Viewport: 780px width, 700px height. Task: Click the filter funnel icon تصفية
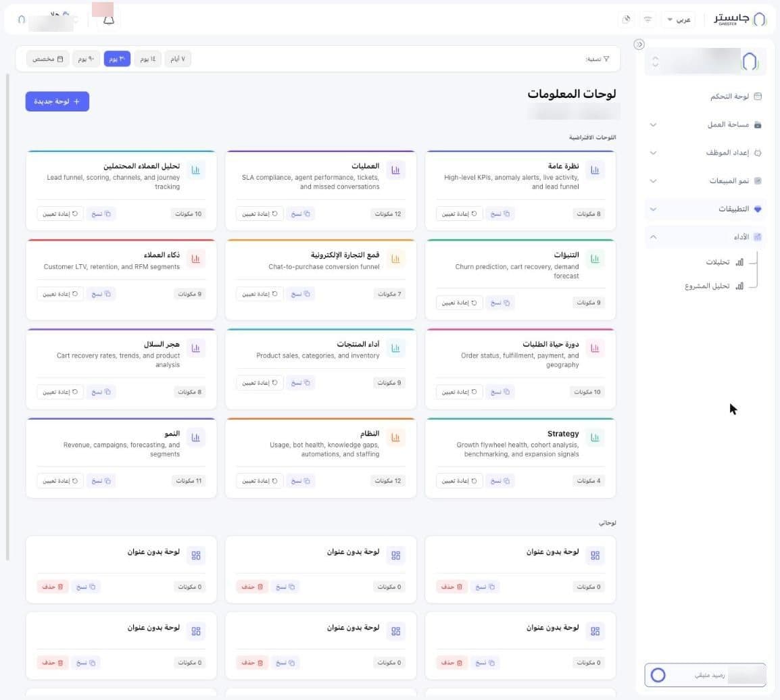[x=606, y=59]
